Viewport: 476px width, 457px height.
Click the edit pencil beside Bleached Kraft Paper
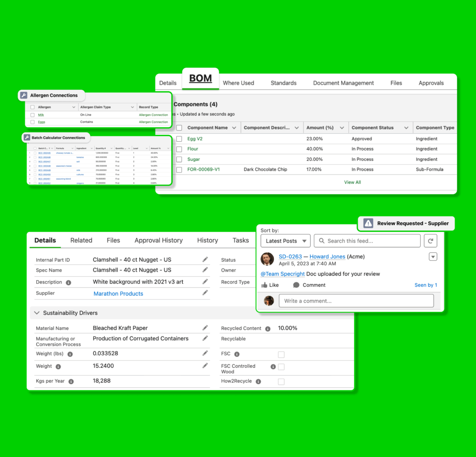click(x=205, y=328)
